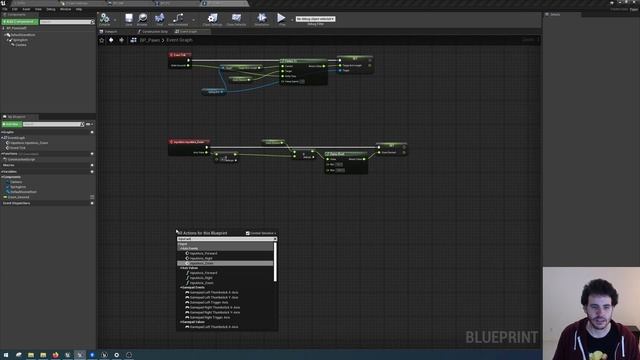Screen dimensions: 640x360
Task: Select the Viewport tab
Action: click(109, 31)
